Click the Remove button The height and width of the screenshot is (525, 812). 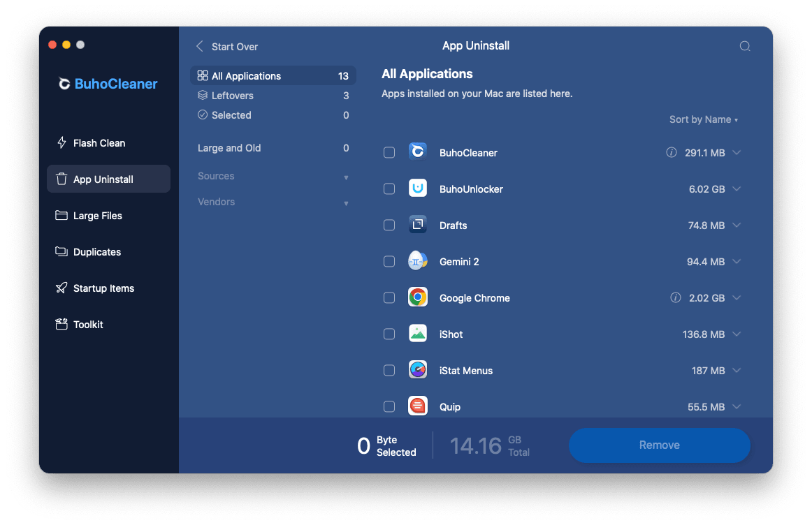click(x=659, y=445)
